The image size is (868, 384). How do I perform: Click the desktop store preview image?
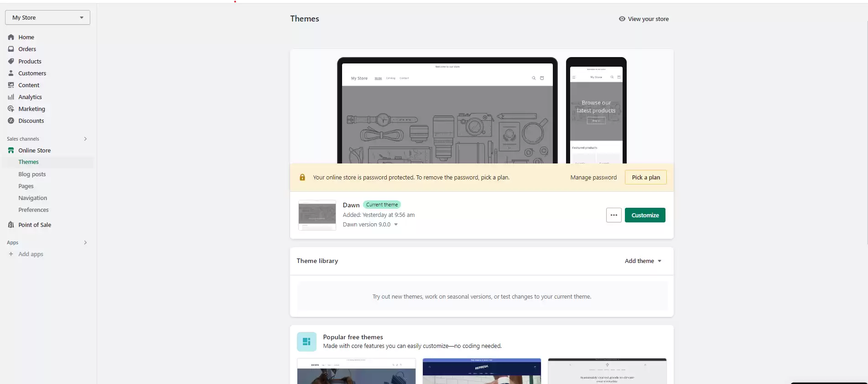[x=447, y=110]
